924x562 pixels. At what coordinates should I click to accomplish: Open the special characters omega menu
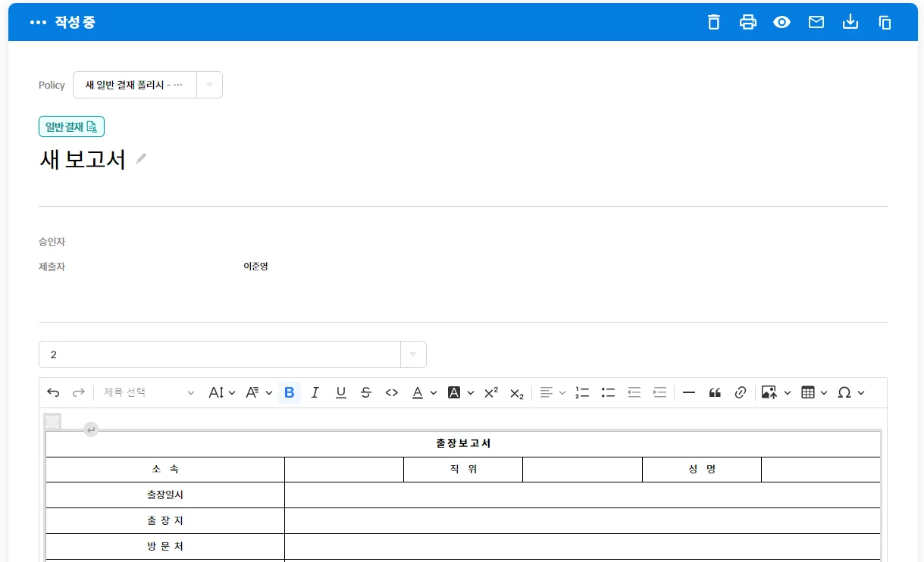[850, 392]
